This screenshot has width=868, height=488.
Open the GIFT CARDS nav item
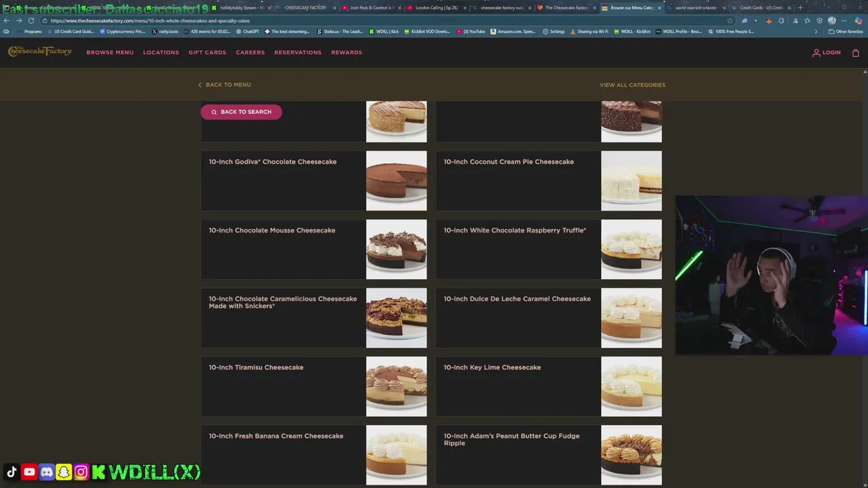[x=208, y=52]
